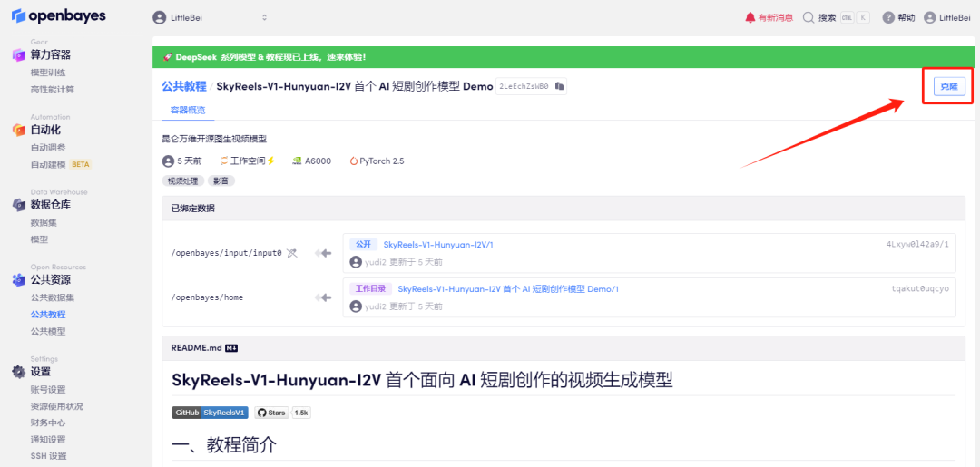Select the 容器概览 tab
Screen dimensions: 980x467
188,109
